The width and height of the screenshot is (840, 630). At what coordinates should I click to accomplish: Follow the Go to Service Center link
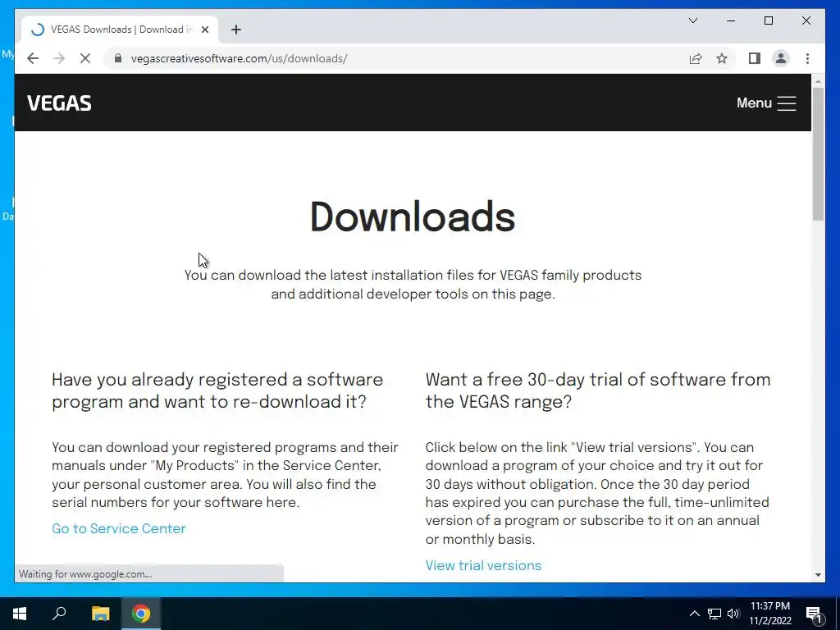(x=119, y=529)
